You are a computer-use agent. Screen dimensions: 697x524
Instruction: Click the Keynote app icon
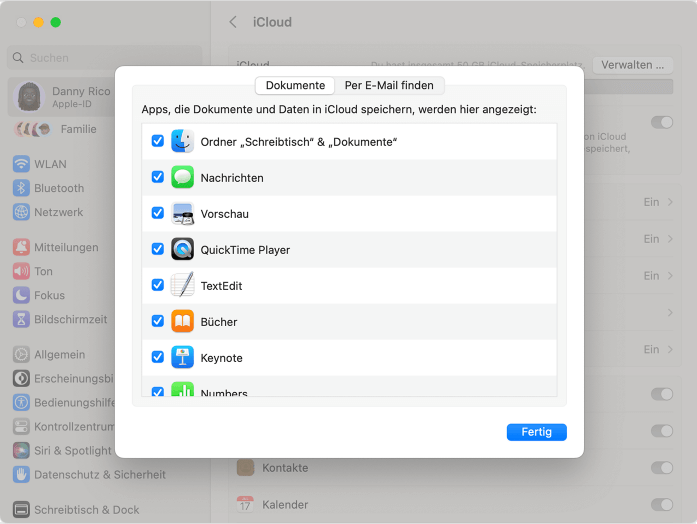point(182,357)
